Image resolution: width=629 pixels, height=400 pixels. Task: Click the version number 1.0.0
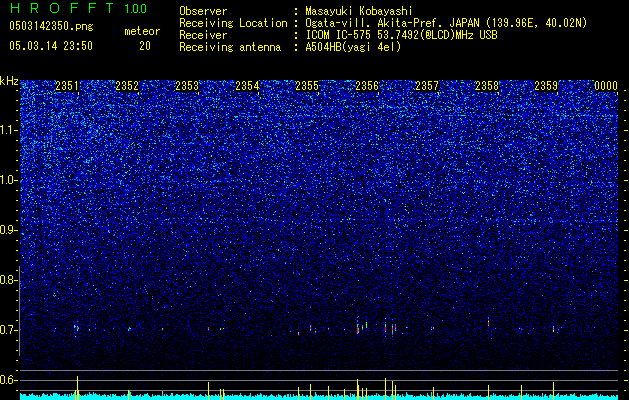[136, 9]
